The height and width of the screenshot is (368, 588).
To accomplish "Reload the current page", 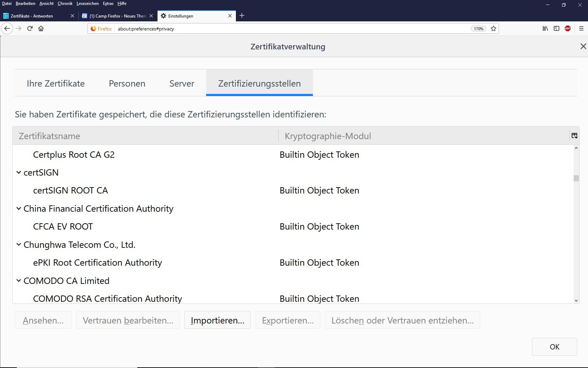I will pyautogui.click(x=30, y=29).
